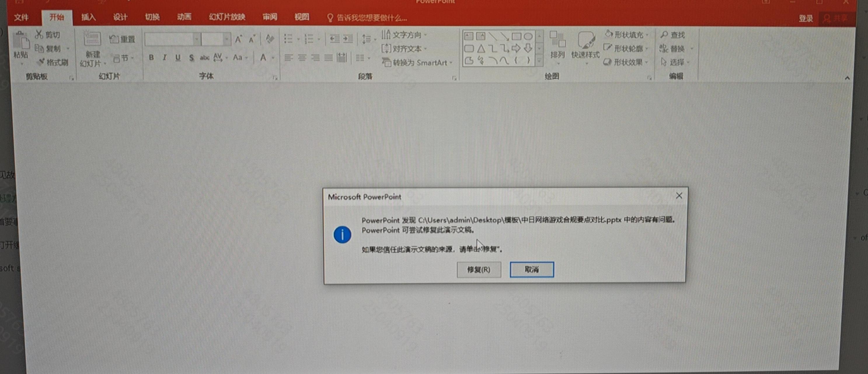Click the Bullets list icon

(288, 39)
